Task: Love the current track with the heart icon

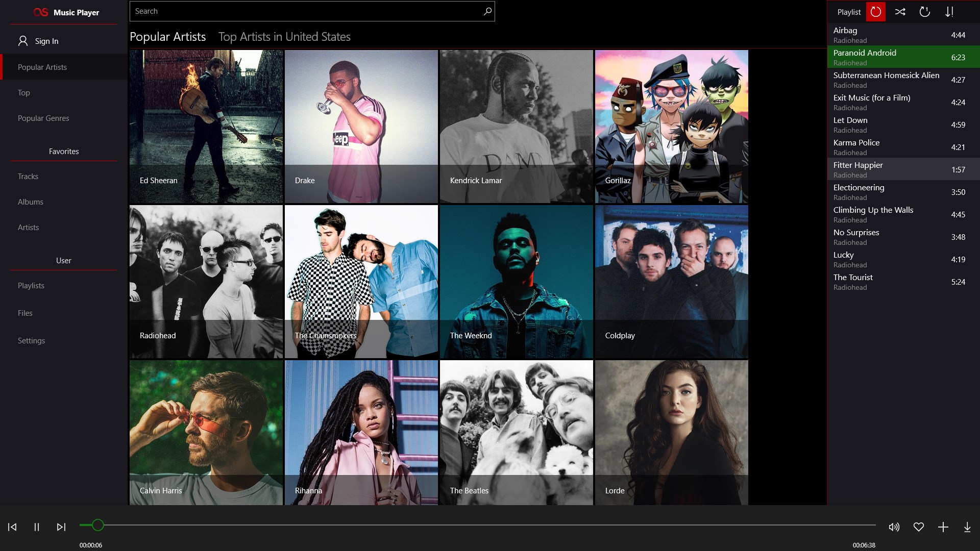Action: pos(919,527)
